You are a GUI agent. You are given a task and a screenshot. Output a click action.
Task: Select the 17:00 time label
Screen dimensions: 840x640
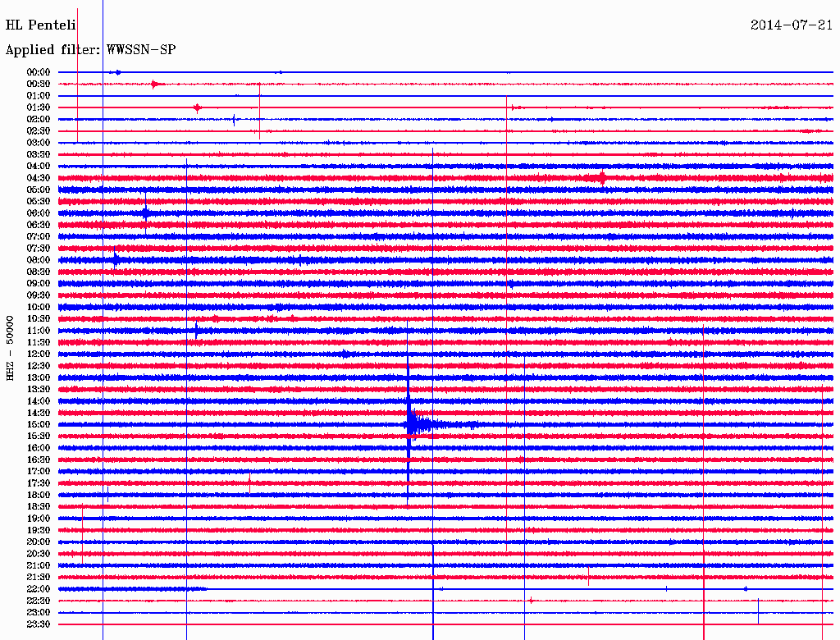click(x=38, y=472)
